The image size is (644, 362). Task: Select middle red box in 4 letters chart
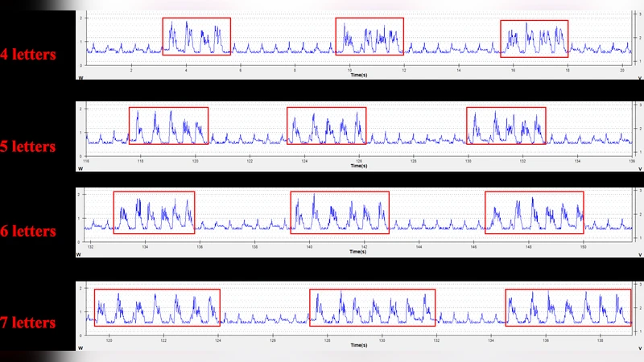point(369,36)
